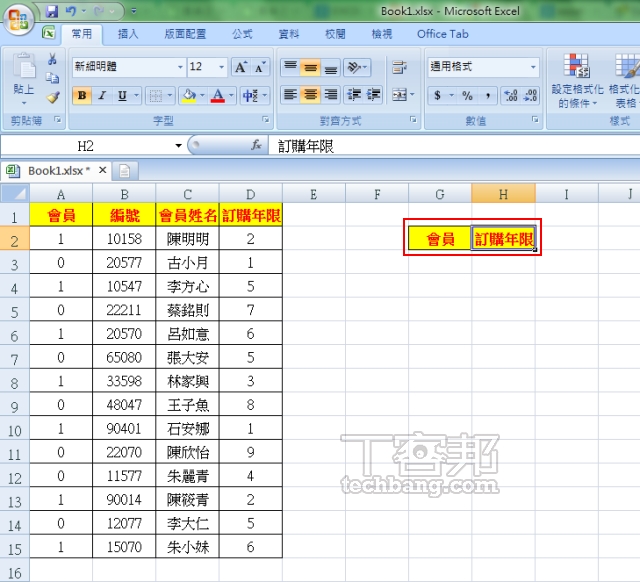Toggle Italic formatting
The height and width of the screenshot is (582, 640).
click(x=102, y=96)
